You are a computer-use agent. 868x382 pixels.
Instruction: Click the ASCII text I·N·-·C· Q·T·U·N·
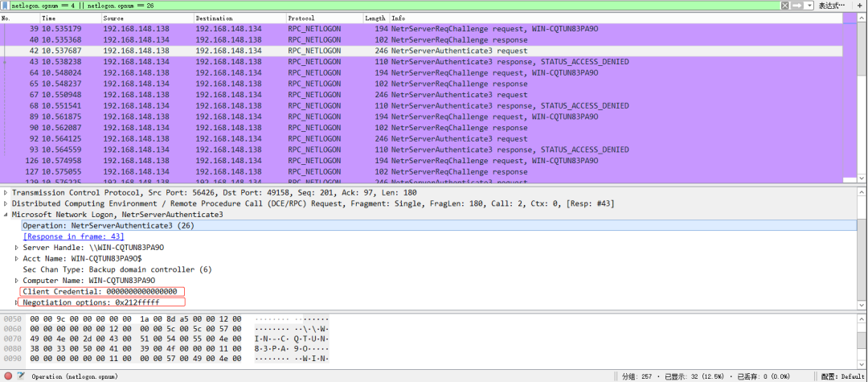293,339
